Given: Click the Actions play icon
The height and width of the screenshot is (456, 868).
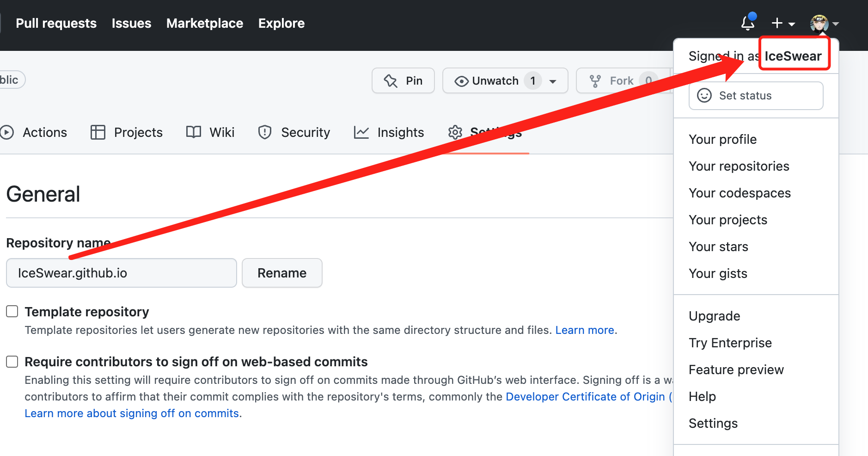Looking at the screenshot, I should click(x=6, y=133).
